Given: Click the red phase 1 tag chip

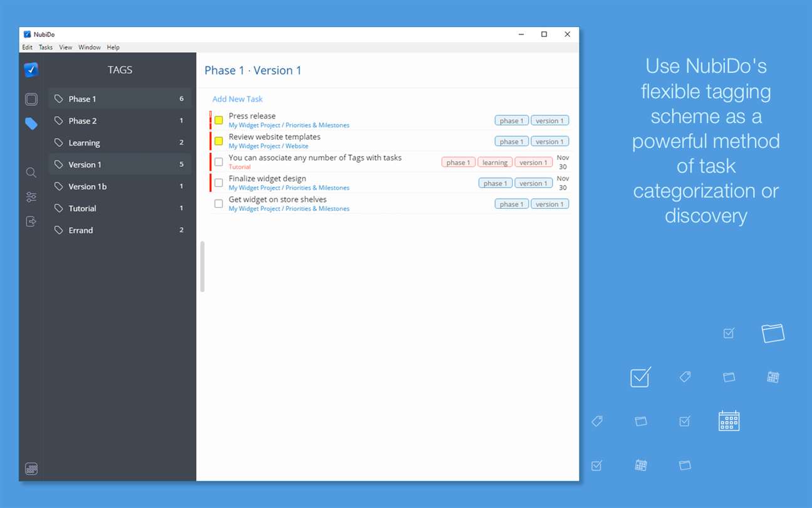Looking at the screenshot, I should point(459,162).
